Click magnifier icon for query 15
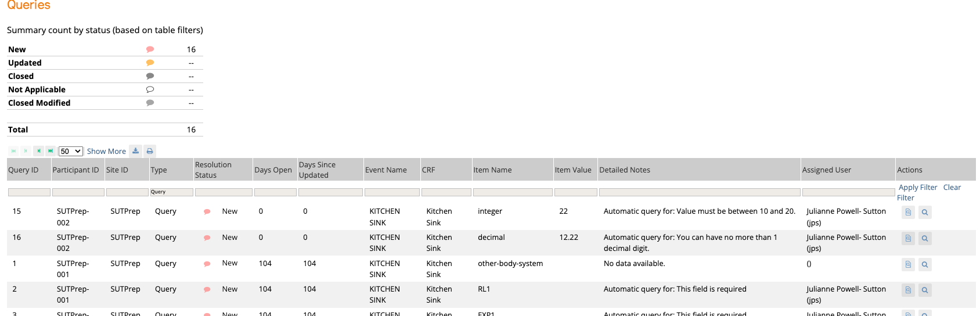 [925, 213]
